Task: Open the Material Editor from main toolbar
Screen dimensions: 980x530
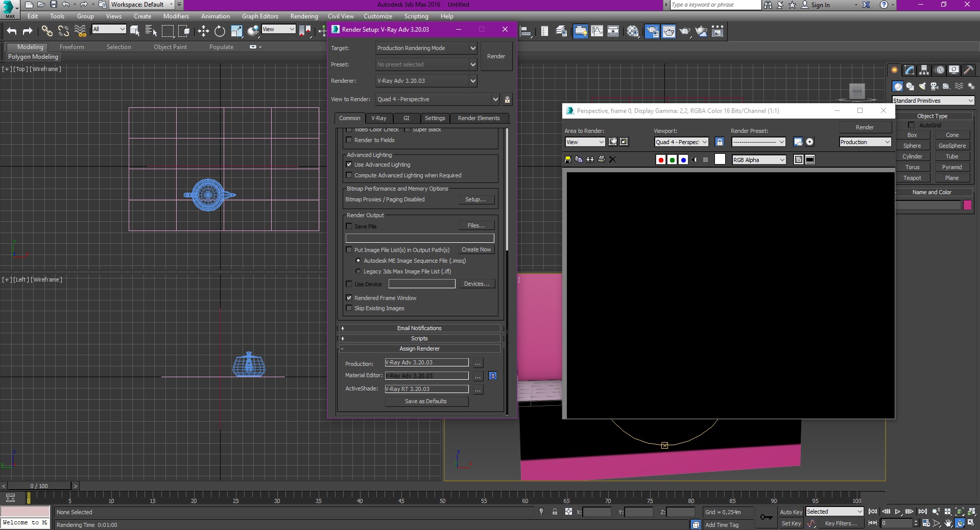Action: point(633,31)
